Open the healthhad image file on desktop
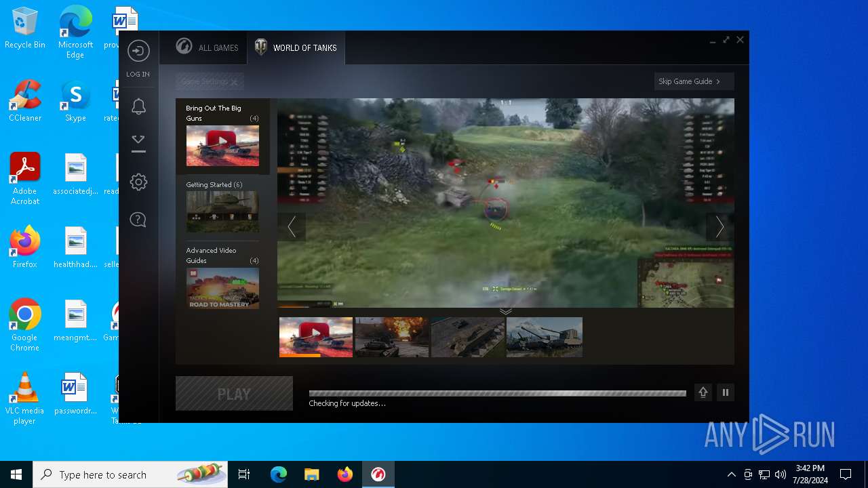 (75, 247)
